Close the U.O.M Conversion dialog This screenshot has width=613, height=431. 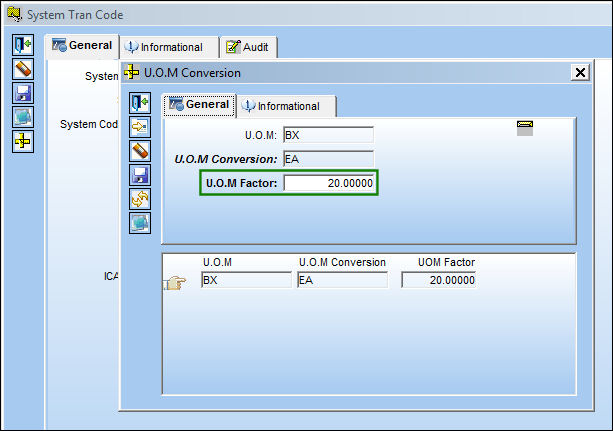[x=580, y=72]
